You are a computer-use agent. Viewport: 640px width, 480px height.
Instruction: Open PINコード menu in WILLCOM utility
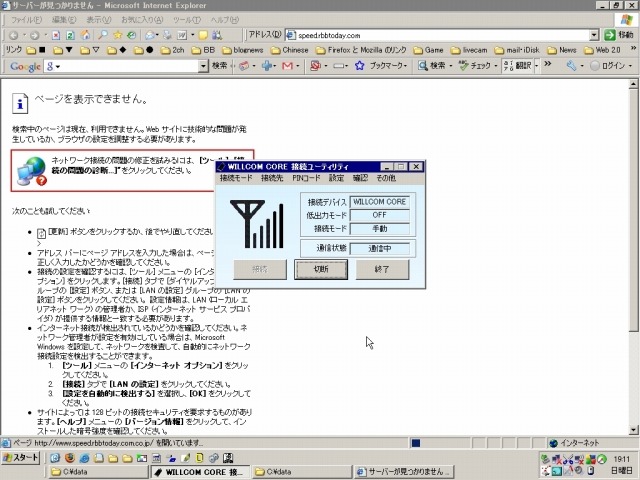(306, 178)
